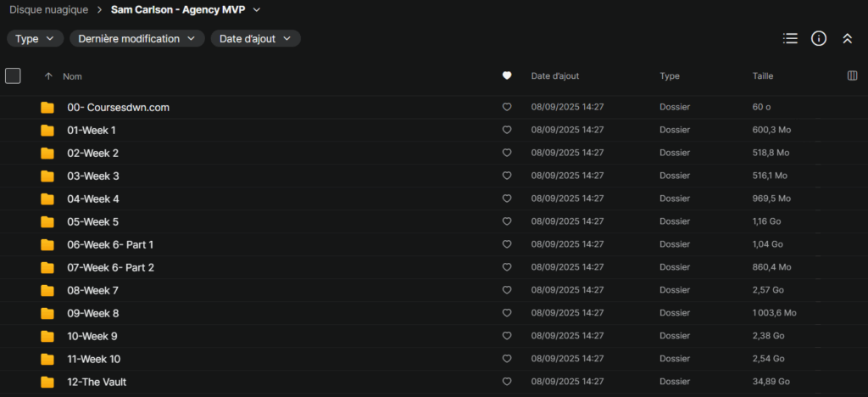
Task: Switch to list view layout icon
Action: tap(790, 38)
